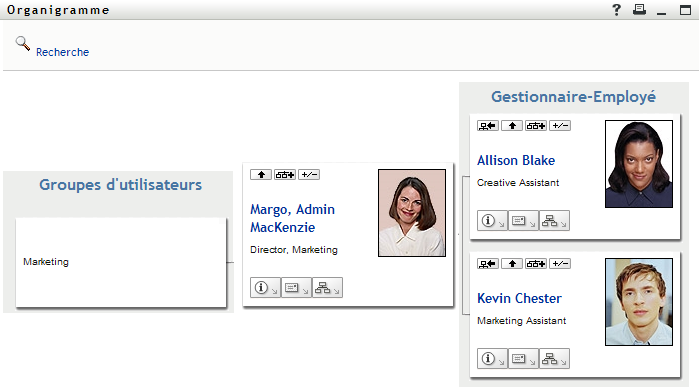Go up a level from Margo MacKenzie

click(261, 175)
